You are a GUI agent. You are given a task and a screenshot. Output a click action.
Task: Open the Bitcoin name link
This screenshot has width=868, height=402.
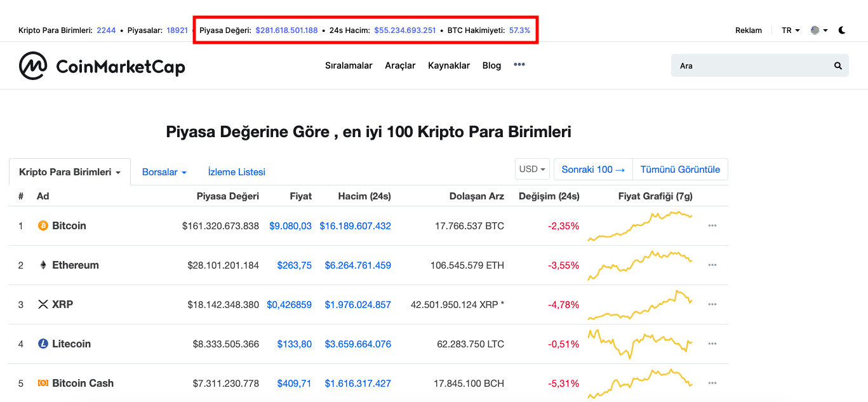pos(69,225)
